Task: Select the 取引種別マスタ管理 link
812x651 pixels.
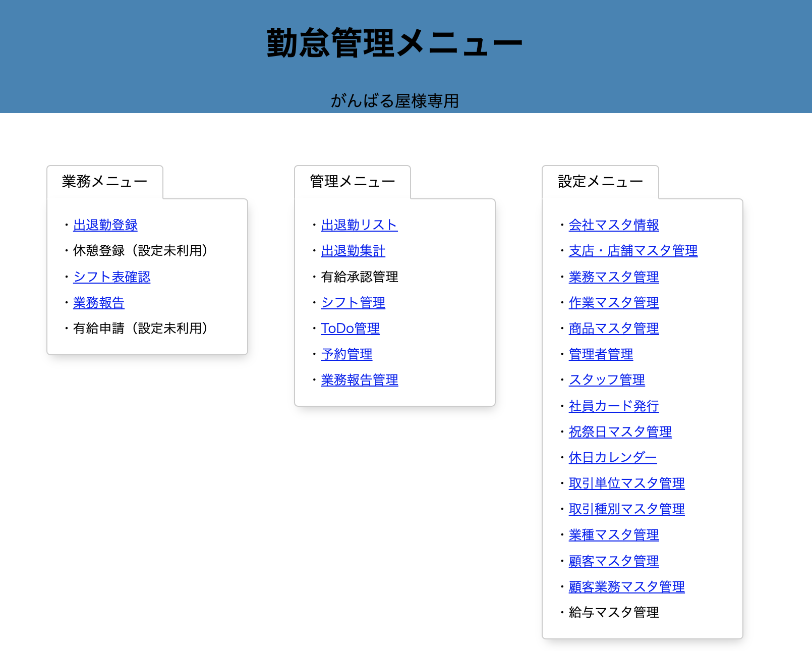Action: click(x=626, y=509)
